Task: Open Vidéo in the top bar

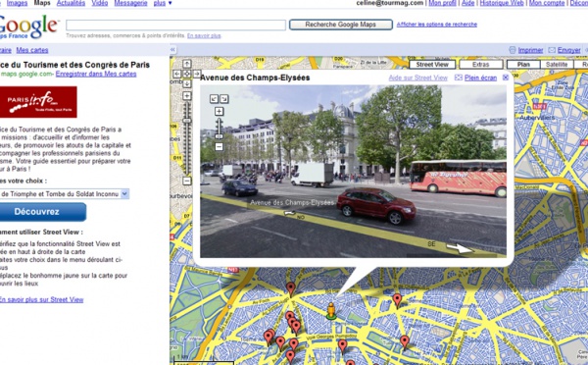Action: pos(100,3)
